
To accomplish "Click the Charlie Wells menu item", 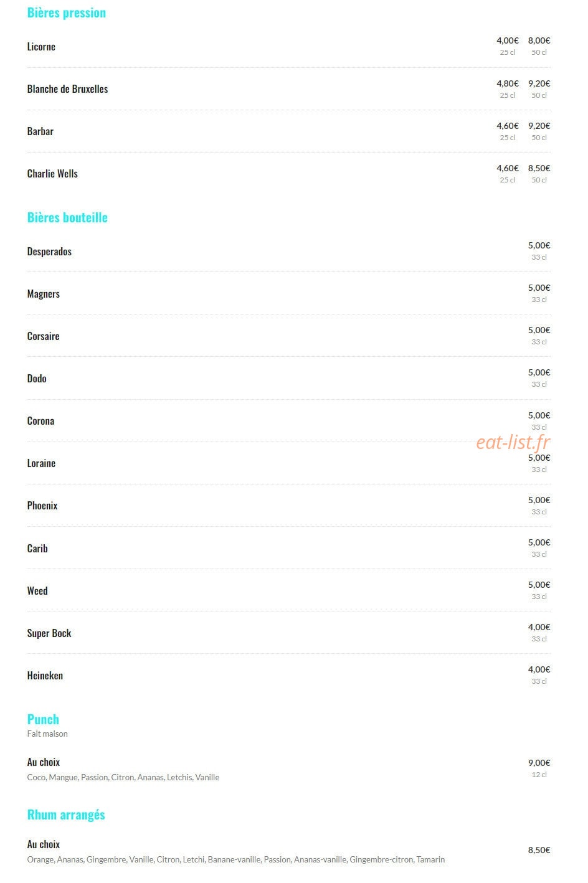I will [x=52, y=174].
